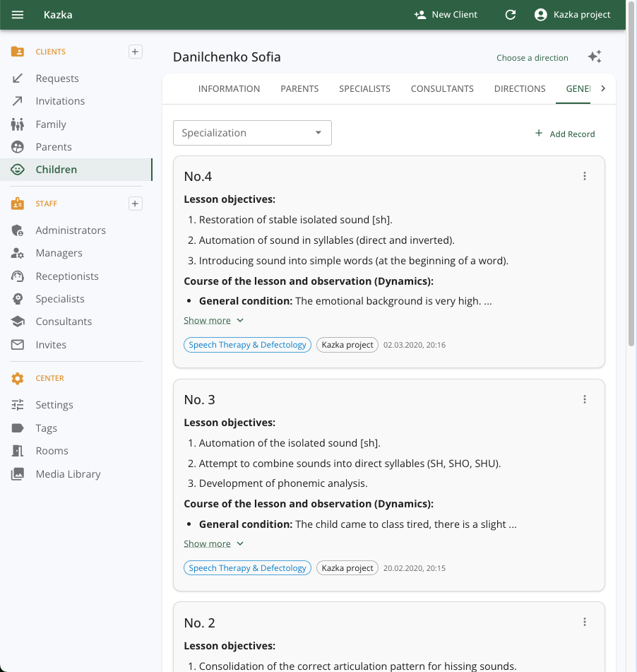Open three-dot menu for record No.4
637x672 pixels.
click(x=585, y=176)
